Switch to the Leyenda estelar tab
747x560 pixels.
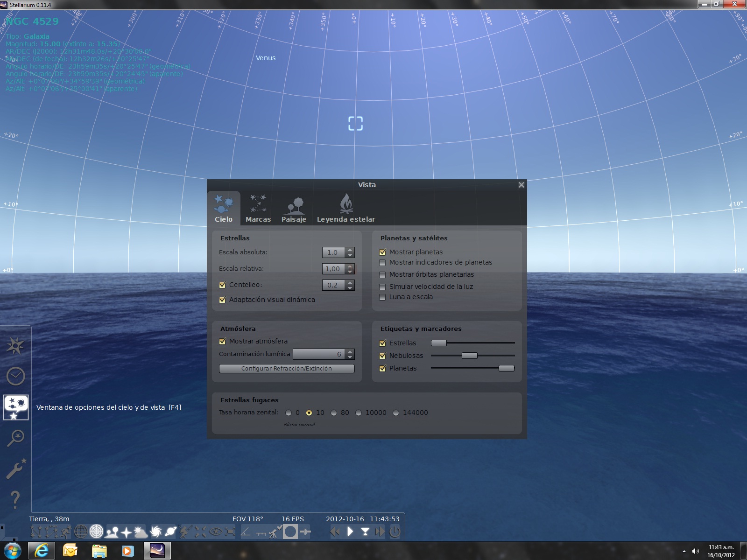pos(346,209)
